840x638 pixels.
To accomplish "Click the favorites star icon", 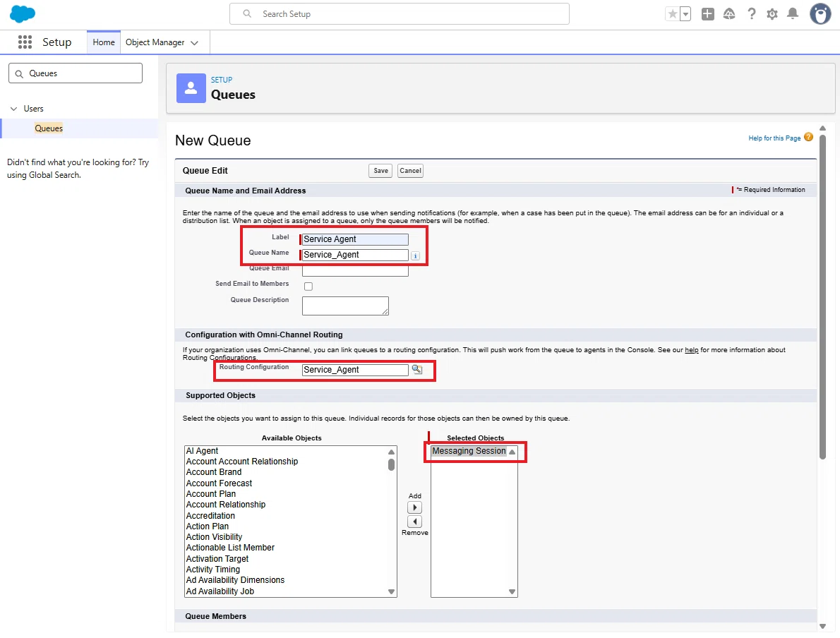I will click(x=672, y=14).
